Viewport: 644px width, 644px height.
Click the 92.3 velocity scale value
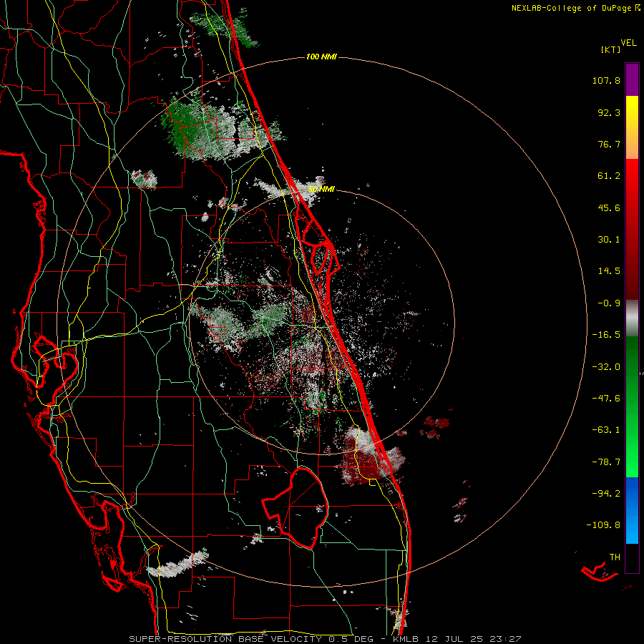click(x=609, y=112)
